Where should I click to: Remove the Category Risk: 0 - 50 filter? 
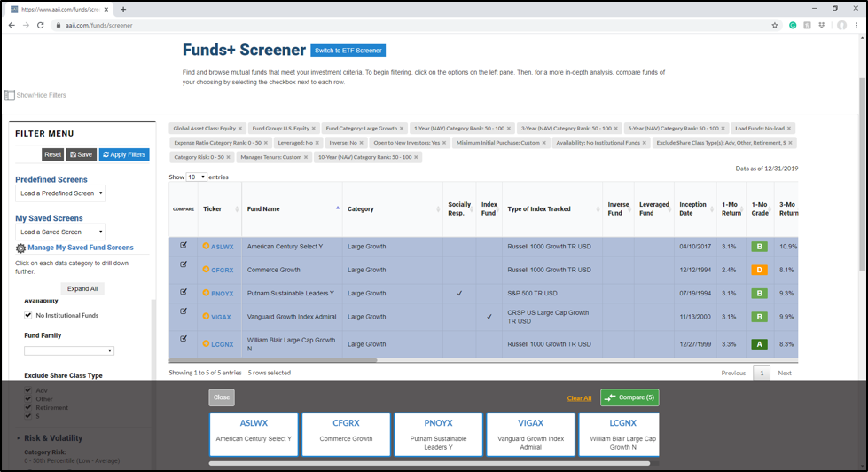pos(228,157)
